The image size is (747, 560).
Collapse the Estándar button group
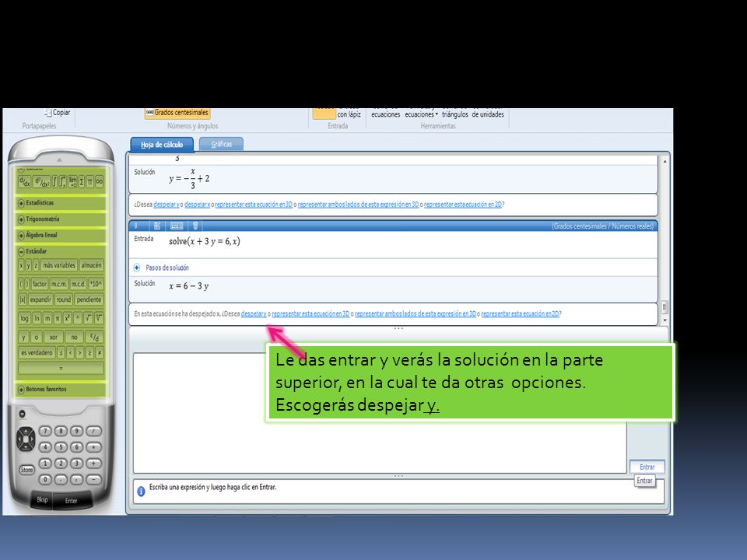click(x=21, y=251)
